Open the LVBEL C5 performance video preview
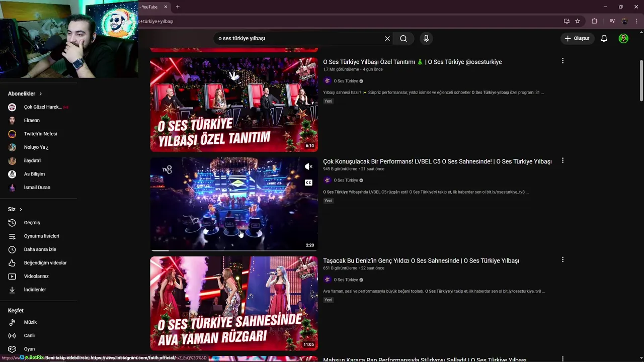The height and width of the screenshot is (362, 644). point(234,204)
